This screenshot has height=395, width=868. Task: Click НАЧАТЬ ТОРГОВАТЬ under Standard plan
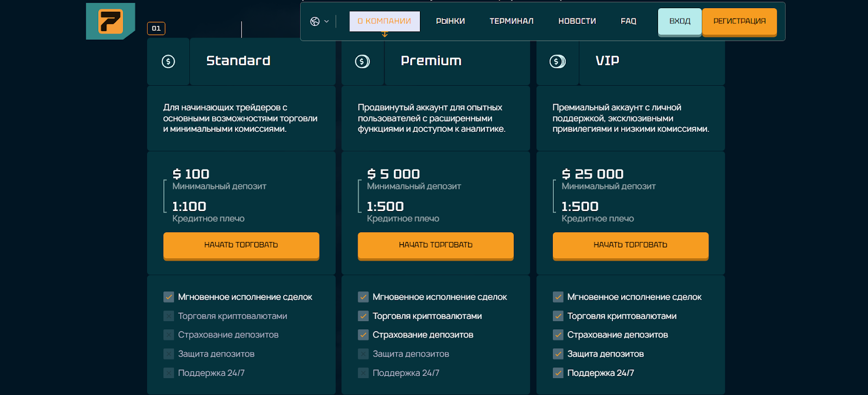[241, 245]
